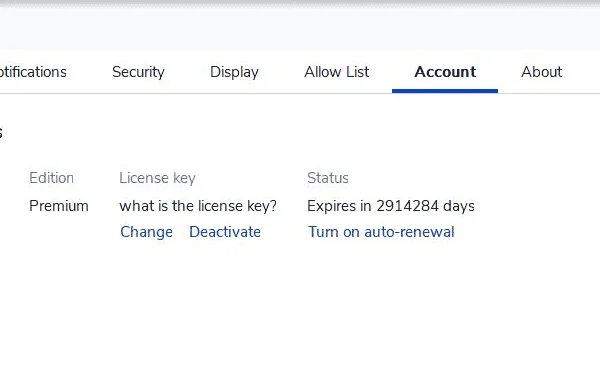The image size is (600, 391).
Task: Click the cut-off section heading at left edge
Action: click(x=1, y=132)
